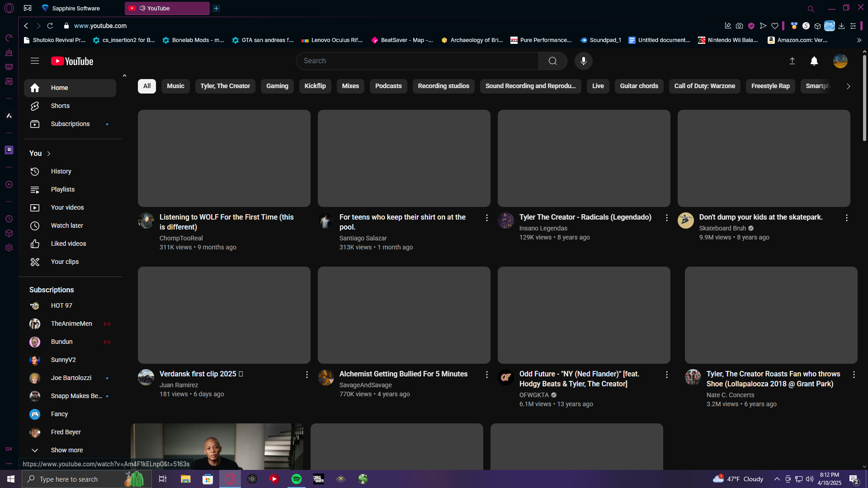This screenshot has width=868, height=488.
Task: Click the search magnifier button
Action: coord(552,61)
